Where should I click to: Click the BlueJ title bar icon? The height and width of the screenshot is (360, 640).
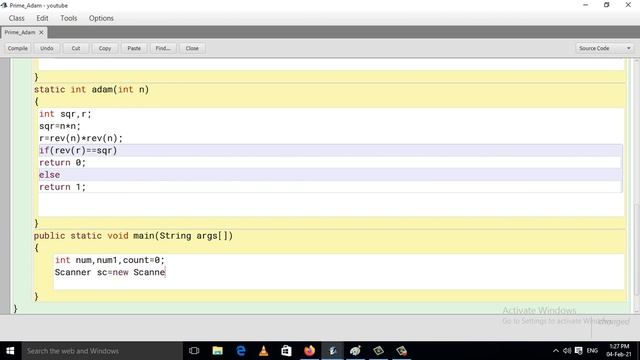coord(4,5)
